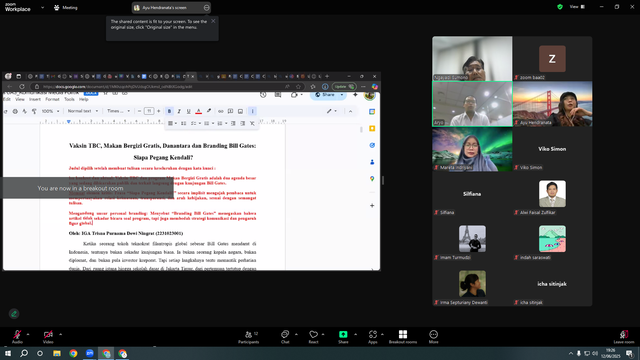Viewport: 640px width, 360px height.
Task: Open highlight color tool in Google Docs
Action: (x=209, y=111)
